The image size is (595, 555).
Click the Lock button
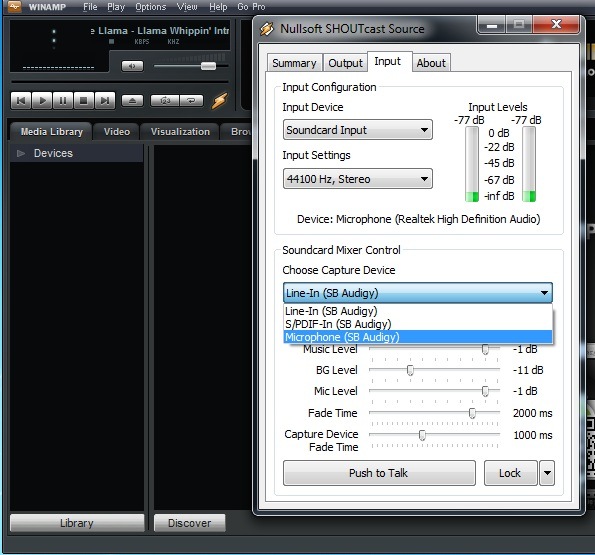pos(510,473)
